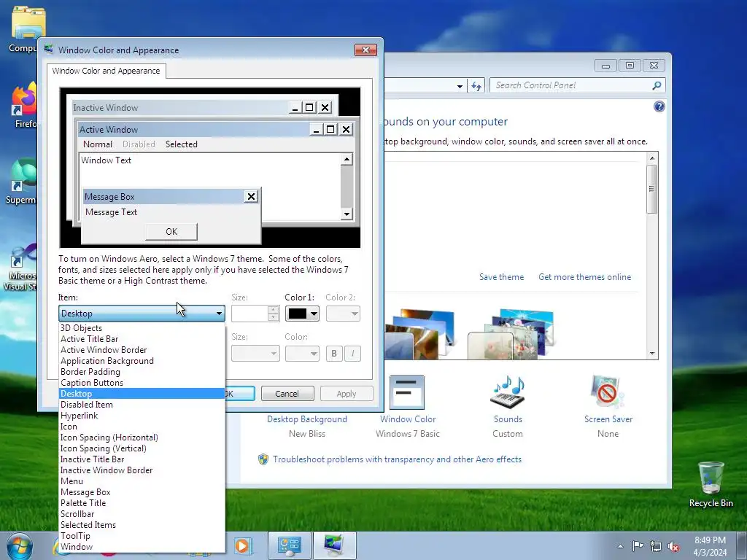747x560 pixels.
Task: Click OK in preview message box
Action: (x=171, y=231)
